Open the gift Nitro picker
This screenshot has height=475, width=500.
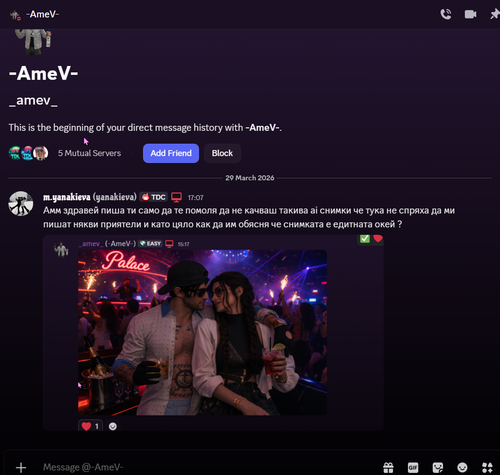coord(388,467)
